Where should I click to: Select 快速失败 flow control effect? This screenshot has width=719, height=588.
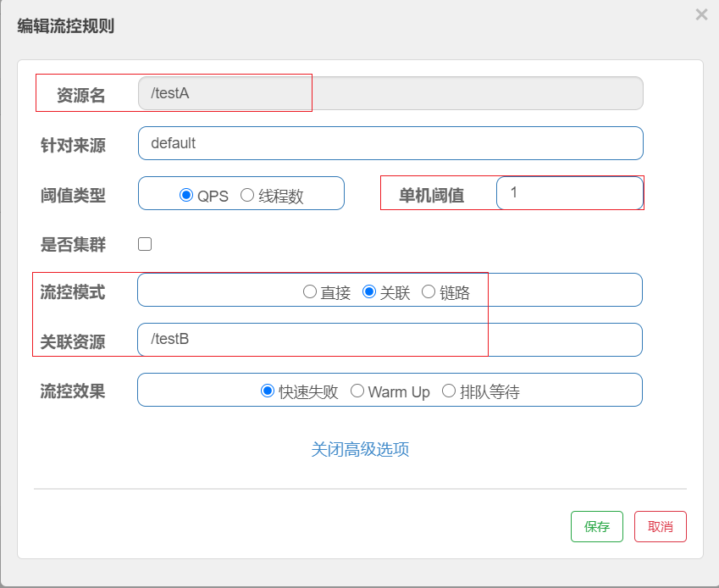click(268, 391)
